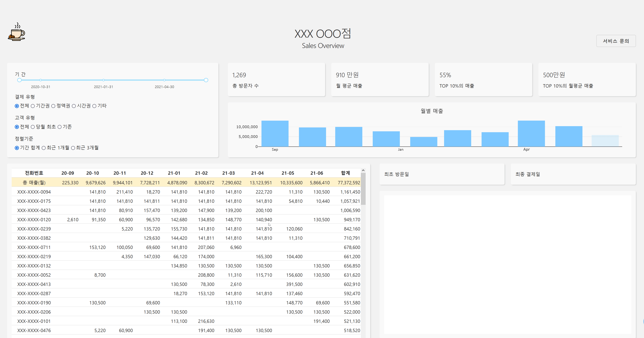Choose the 시간권 payment type option

[x=74, y=106]
